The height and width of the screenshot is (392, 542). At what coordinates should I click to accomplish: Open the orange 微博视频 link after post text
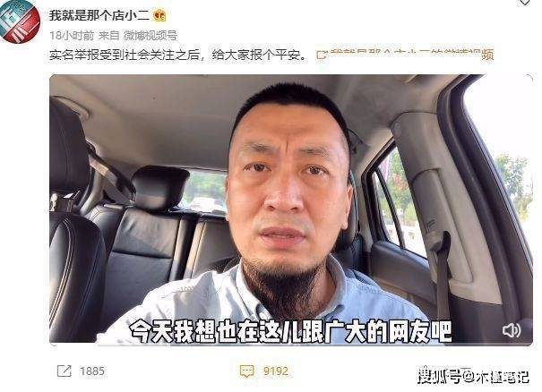pos(411,55)
